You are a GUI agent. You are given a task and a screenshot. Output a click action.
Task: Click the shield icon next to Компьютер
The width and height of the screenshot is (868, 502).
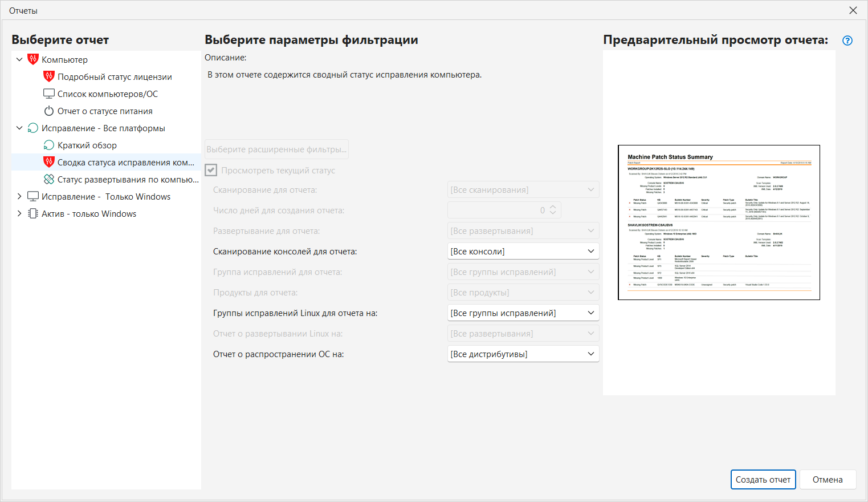(33, 59)
